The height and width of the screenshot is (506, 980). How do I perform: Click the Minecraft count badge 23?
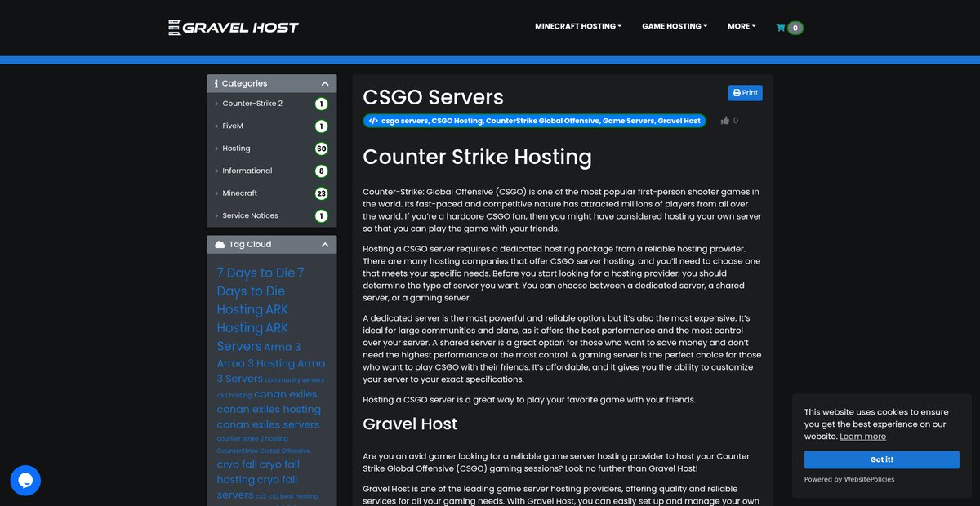(322, 193)
